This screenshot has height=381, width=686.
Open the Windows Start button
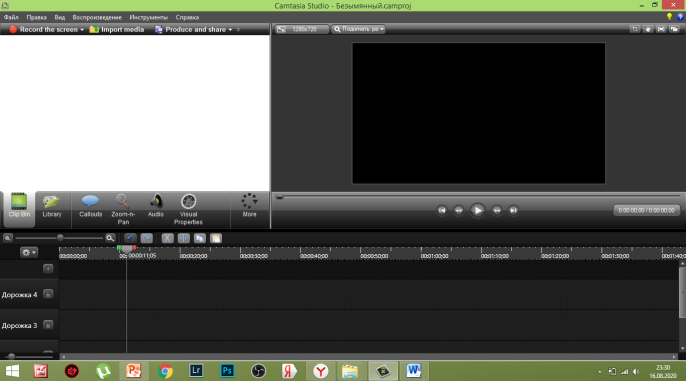tap(12, 371)
